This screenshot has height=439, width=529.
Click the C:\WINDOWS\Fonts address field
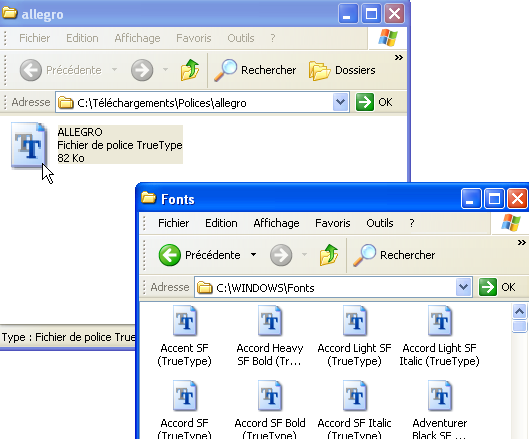click(x=333, y=287)
